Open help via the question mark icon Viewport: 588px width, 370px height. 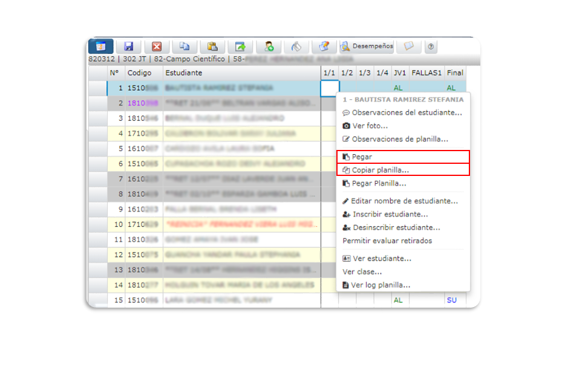pyautogui.click(x=431, y=47)
